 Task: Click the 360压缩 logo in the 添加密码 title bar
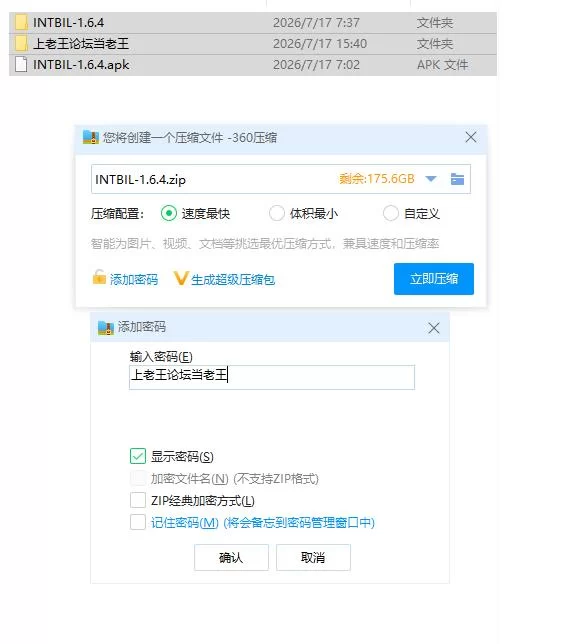(106, 328)
